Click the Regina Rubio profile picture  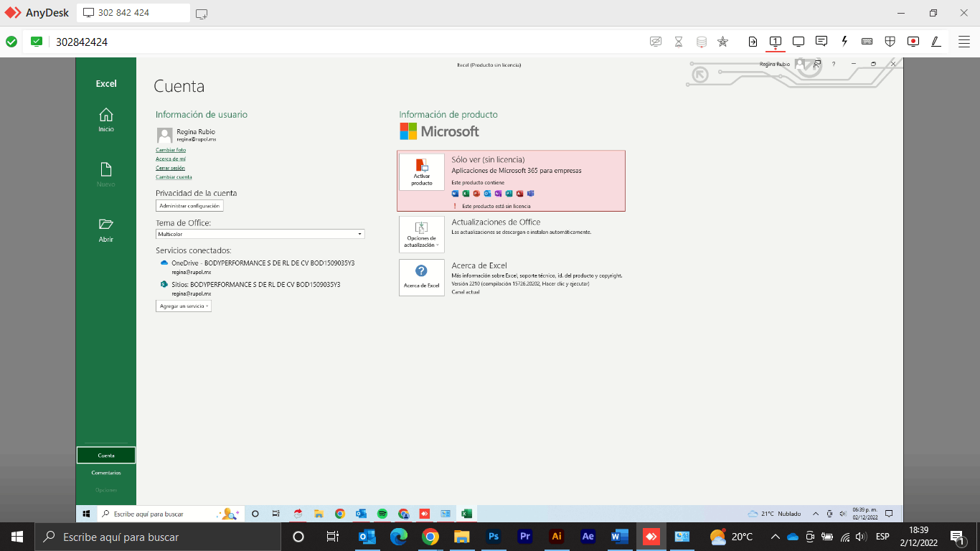[x=164, y=135]
